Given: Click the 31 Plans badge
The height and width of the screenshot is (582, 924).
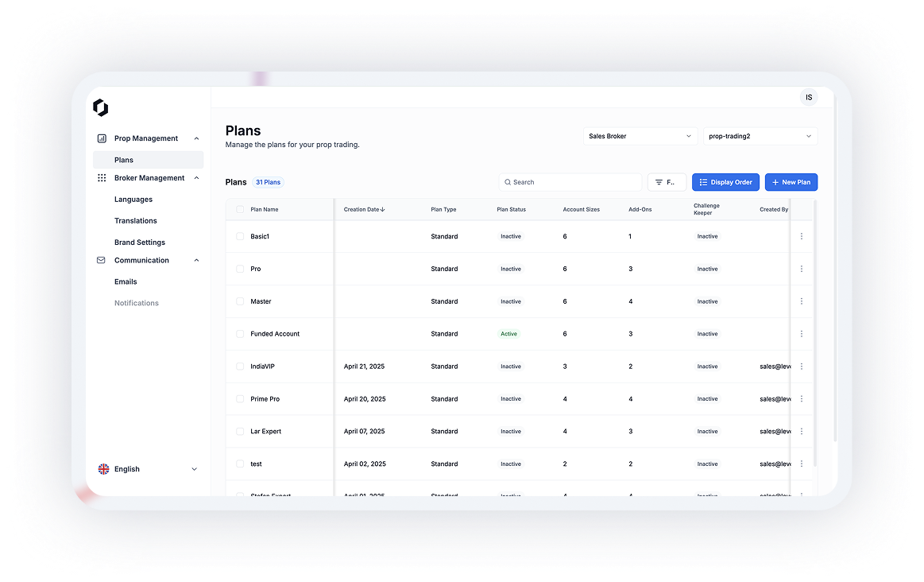Looking at the screenshot, I should pos(268,182).
